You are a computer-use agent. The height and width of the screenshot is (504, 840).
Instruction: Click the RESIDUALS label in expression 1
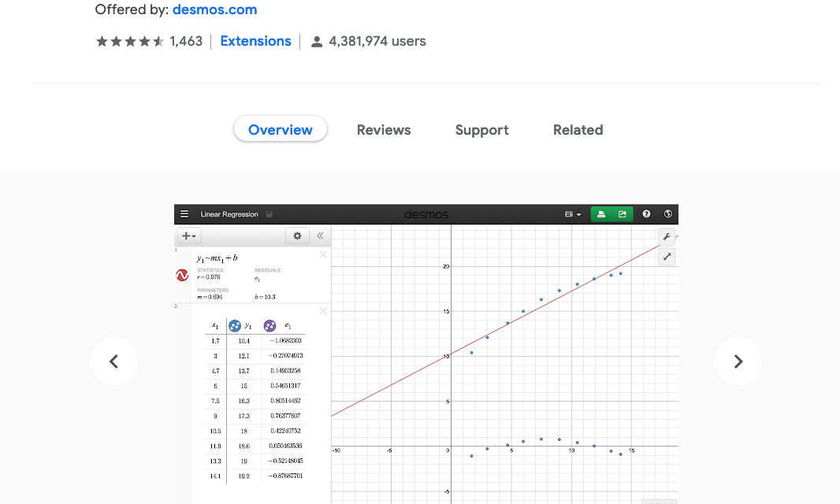(x=267, y=270)
